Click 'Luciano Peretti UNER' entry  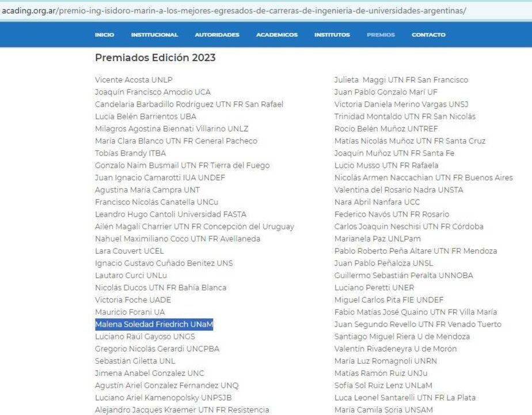[x=374, y=288]
